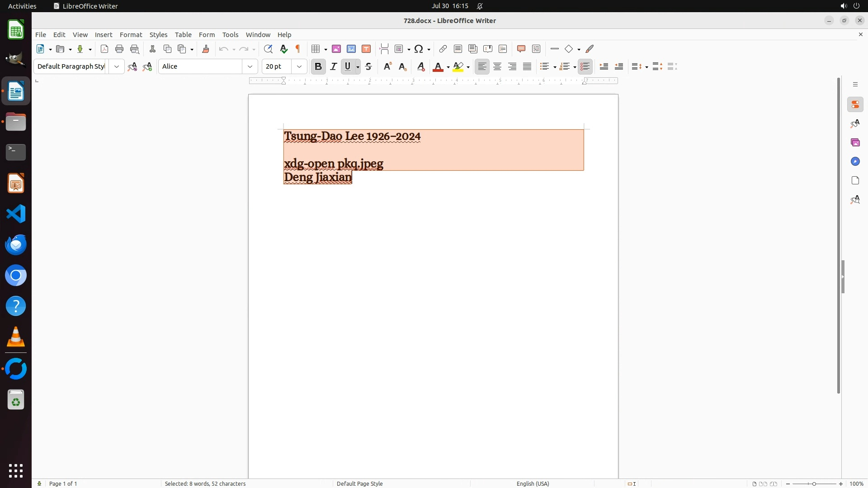The height and width of the screenshot is (488, 868).
Task: Toggle Italic formatting
Action: point(334,66)
